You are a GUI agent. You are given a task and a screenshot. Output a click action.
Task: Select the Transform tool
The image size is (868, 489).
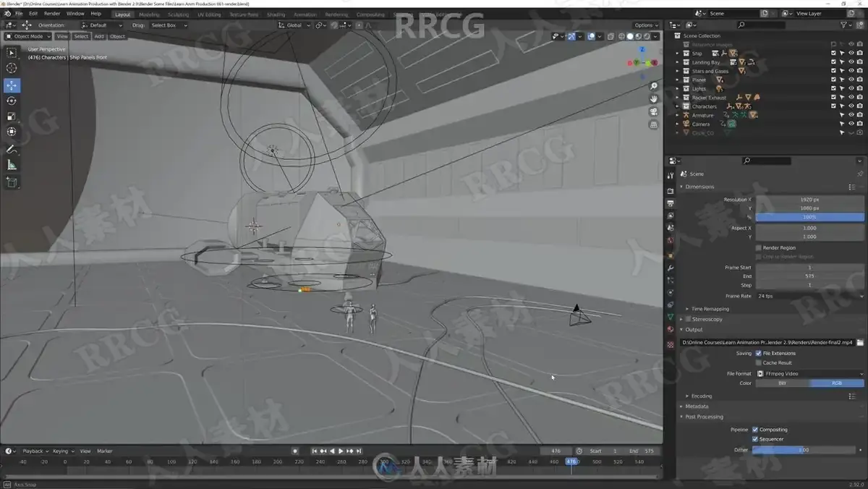pos(12,132)
